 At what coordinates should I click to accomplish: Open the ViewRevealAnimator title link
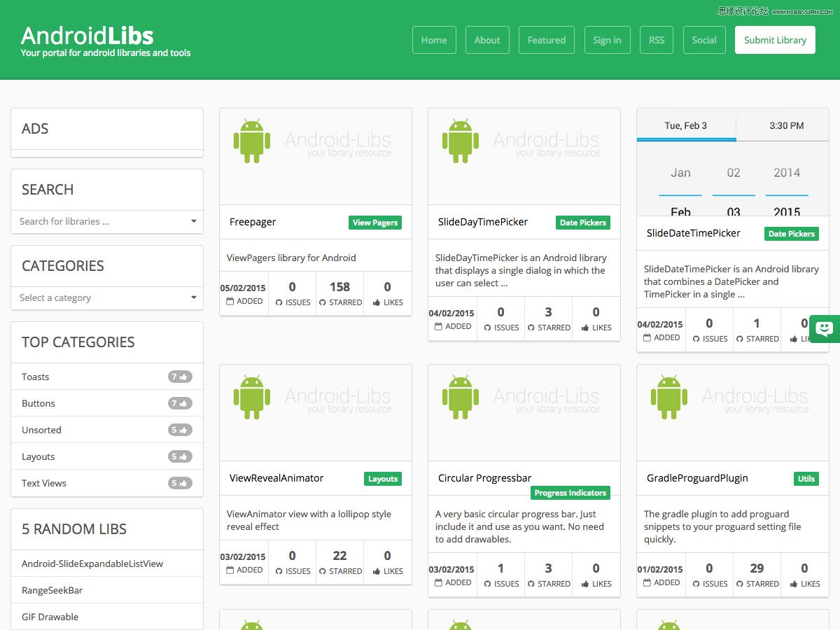click(276, 478)
